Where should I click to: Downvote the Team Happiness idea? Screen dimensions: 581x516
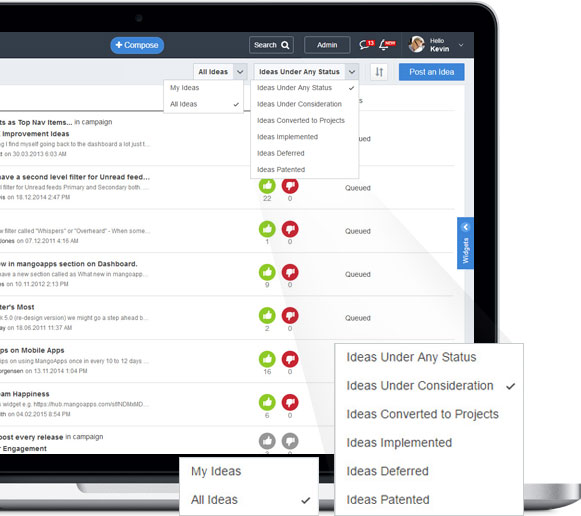(x=290, y=402)
